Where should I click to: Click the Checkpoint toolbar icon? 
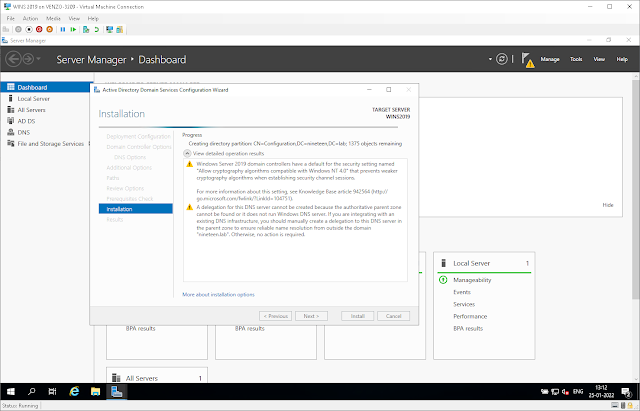(86, 29)
